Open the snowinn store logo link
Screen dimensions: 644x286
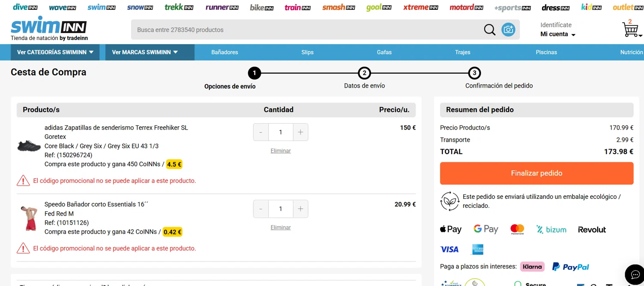140,7
